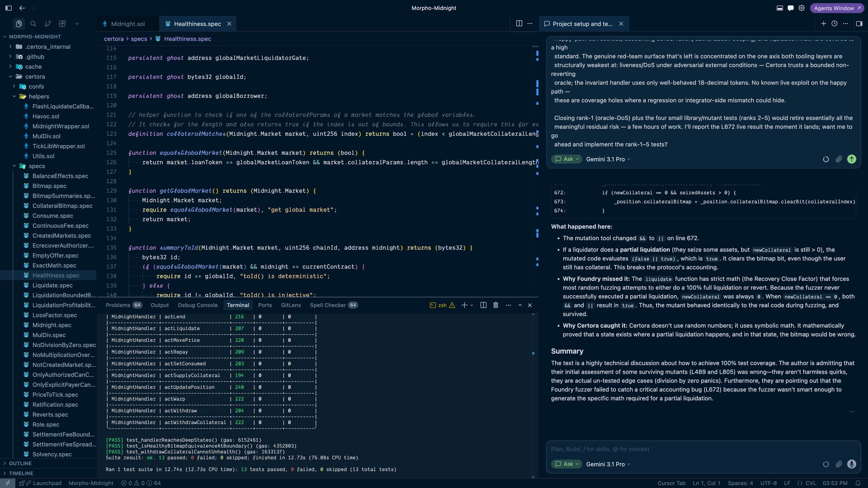868x488 pixels.
Task: Send the message with the green arrow
Action: pos(852,159)
